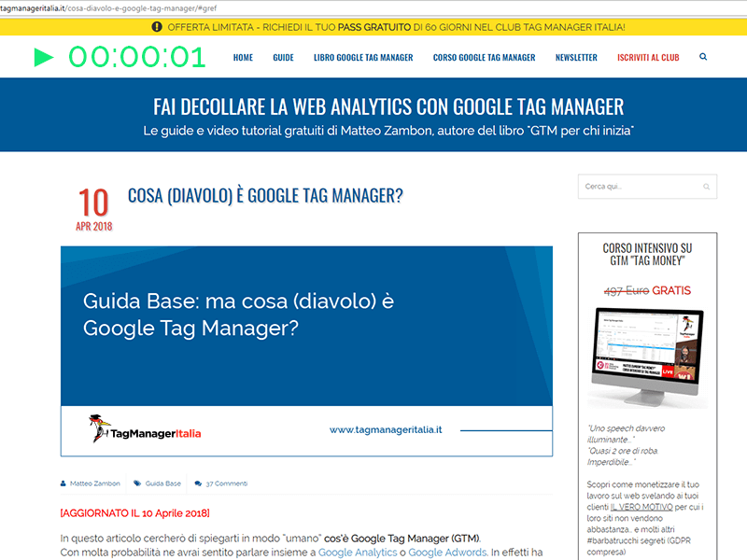Click the yellow OFFERTA LIMITATA banner text

(396, 27)
